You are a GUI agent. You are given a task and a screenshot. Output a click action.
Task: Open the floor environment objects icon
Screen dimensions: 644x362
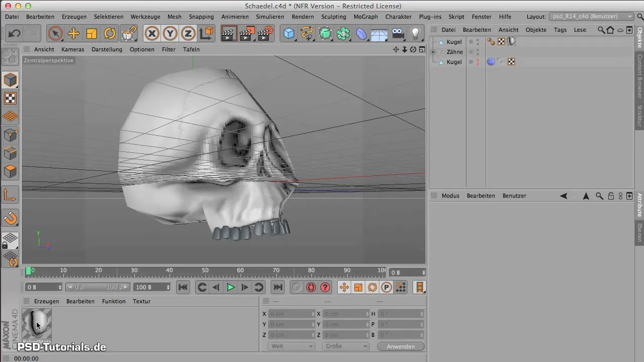pyautogui.click(x=379, y=34)
